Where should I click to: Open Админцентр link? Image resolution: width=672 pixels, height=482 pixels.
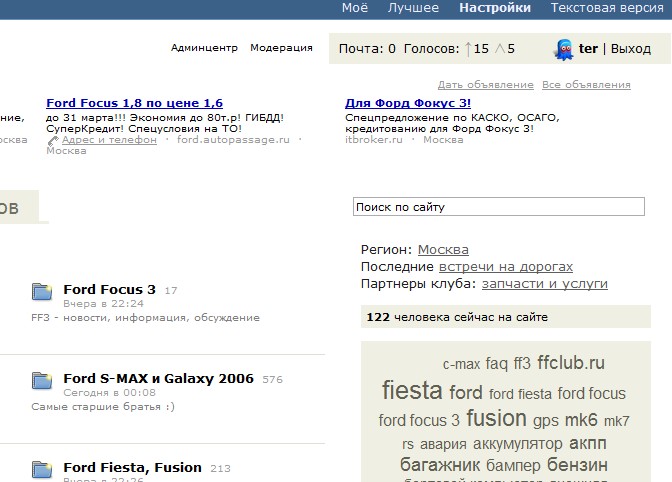[x=204, y=48]
